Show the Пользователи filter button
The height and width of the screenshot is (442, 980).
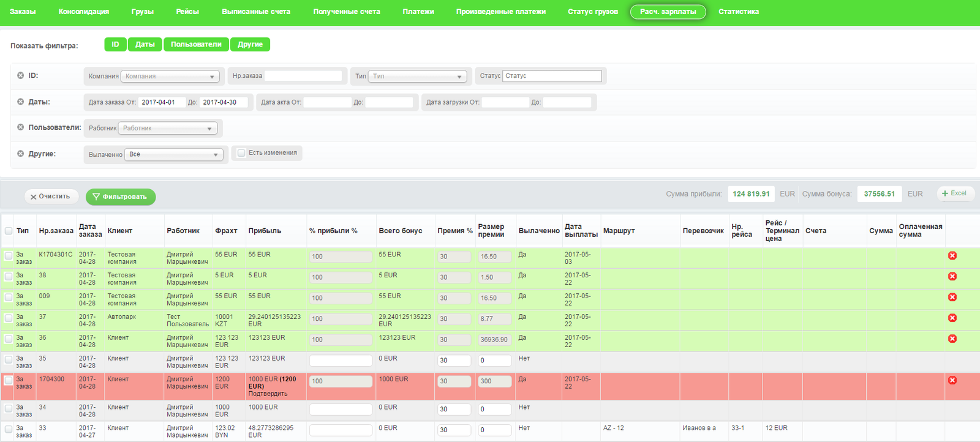pos(196,45)
